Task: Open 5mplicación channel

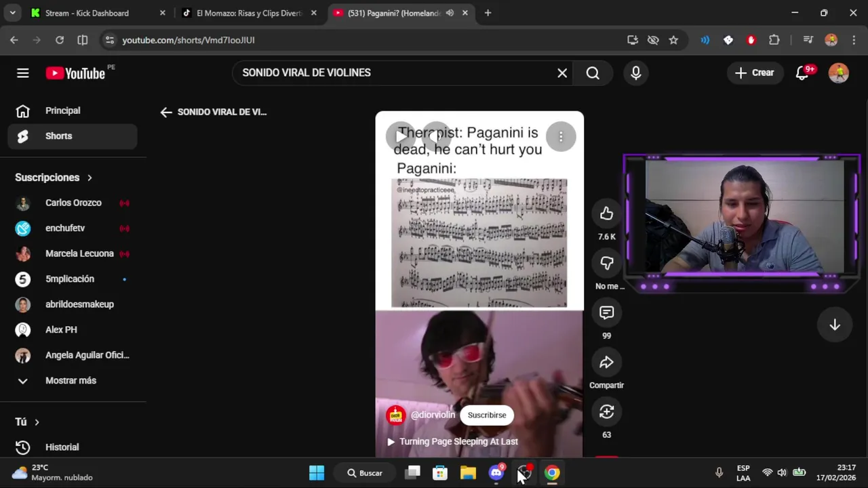Action: (73, 279)
